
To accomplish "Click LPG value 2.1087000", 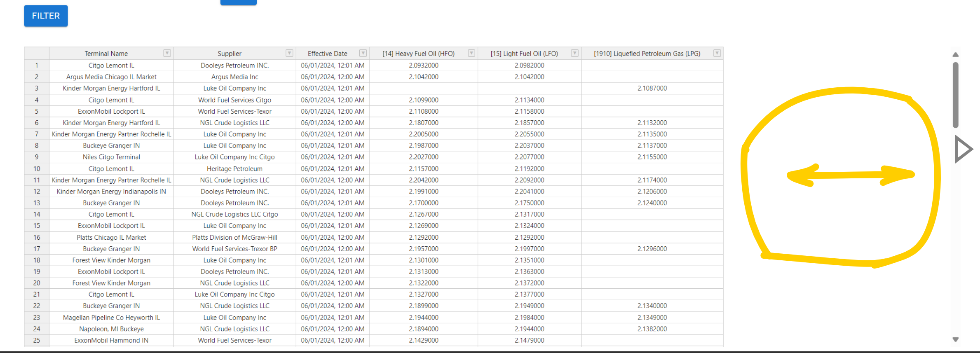I will (652, 88).
